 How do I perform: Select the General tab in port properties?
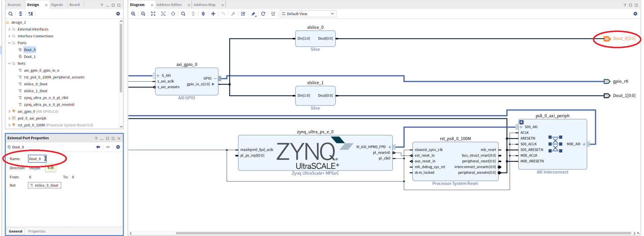pos(15,231)
